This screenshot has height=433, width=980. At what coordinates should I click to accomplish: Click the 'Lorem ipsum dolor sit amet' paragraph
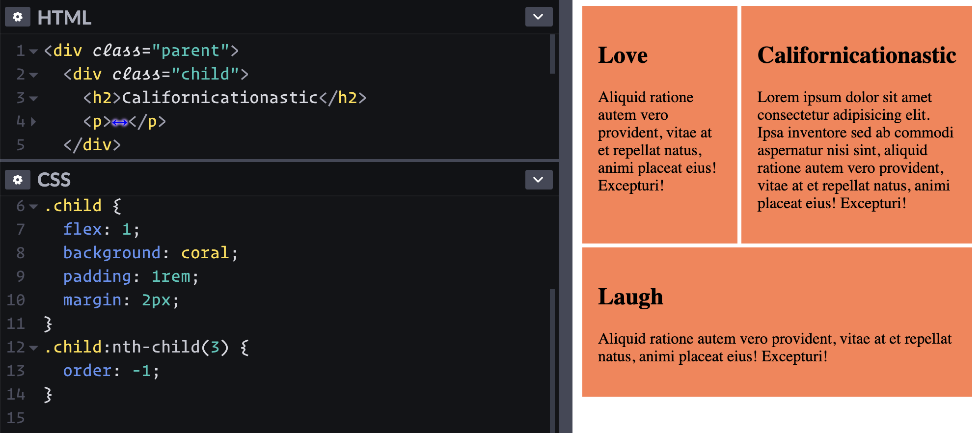[x=855, y=150]
